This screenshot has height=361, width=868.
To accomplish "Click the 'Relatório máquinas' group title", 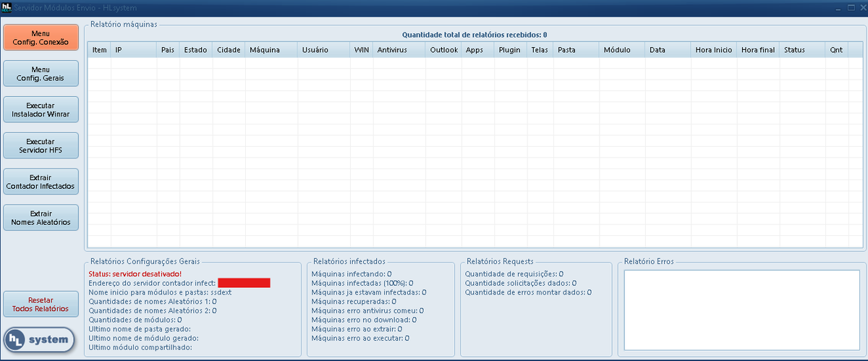I will [x=124, y=24].
